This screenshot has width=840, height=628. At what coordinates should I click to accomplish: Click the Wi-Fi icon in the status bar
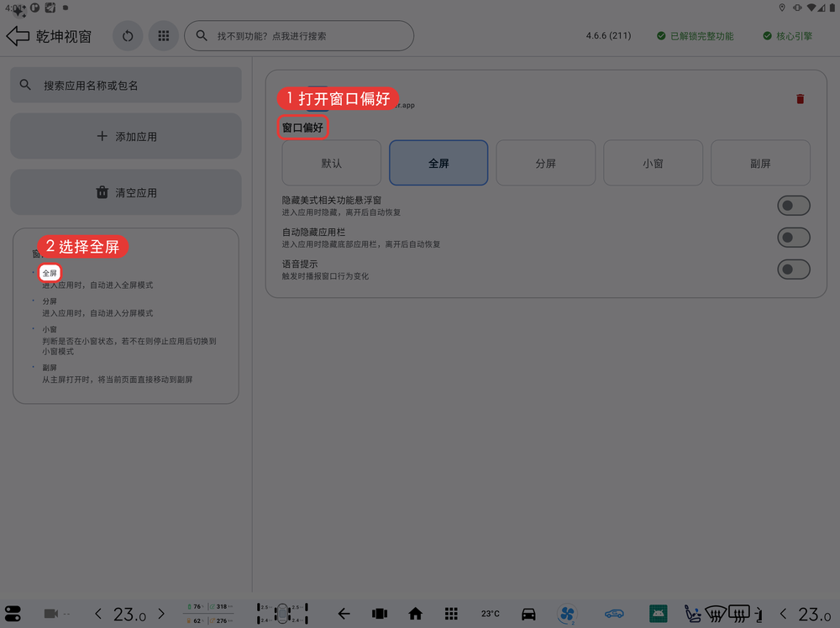pyautogui.click(x=811, y=8)
